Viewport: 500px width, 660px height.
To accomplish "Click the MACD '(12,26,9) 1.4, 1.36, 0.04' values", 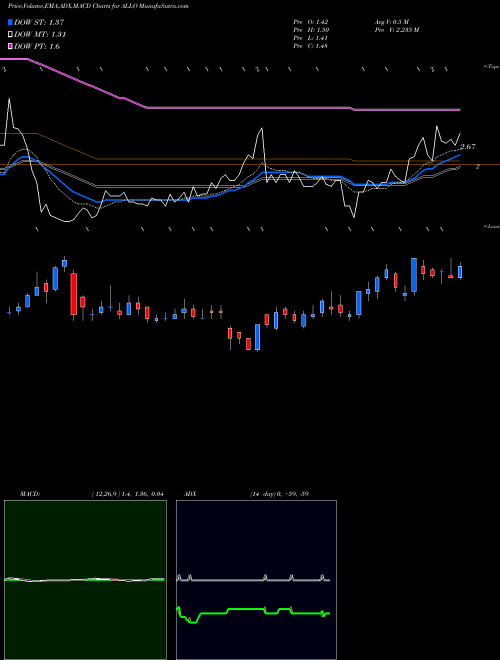I will 127,494.
